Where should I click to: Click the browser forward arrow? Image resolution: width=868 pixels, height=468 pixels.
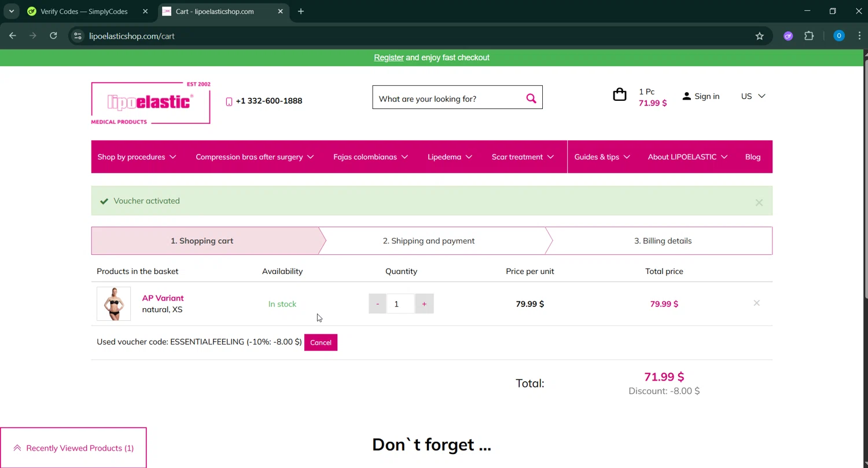pos(33,36)
